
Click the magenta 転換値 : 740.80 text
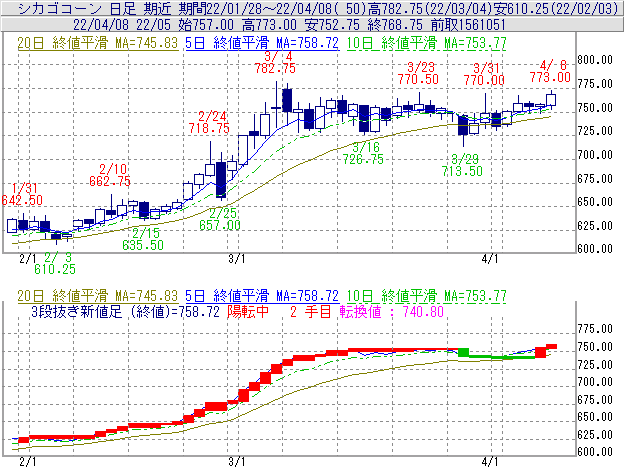392,311
